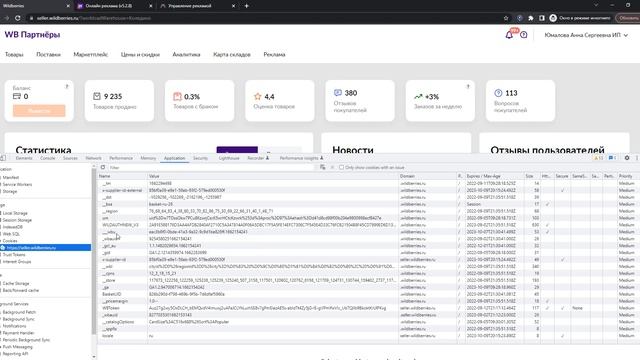Switch to the Performance insights DevTools tab
Screen dimensions: 640x360
[x=301, y=158]
